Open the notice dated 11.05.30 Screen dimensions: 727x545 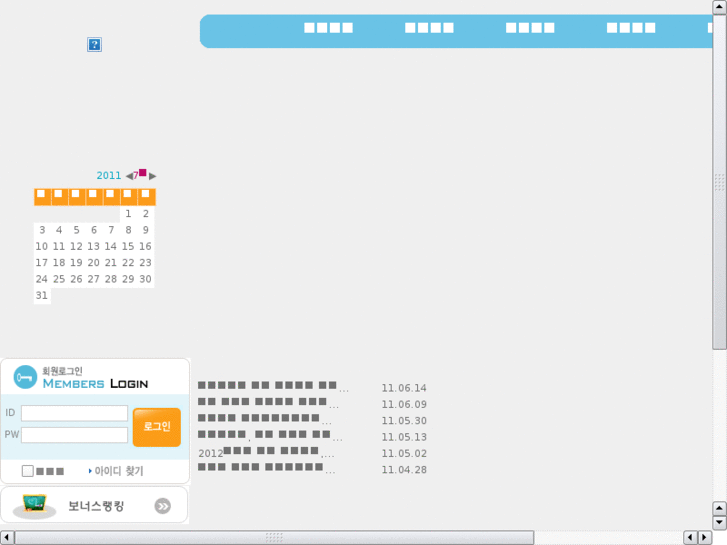point(264,418)
